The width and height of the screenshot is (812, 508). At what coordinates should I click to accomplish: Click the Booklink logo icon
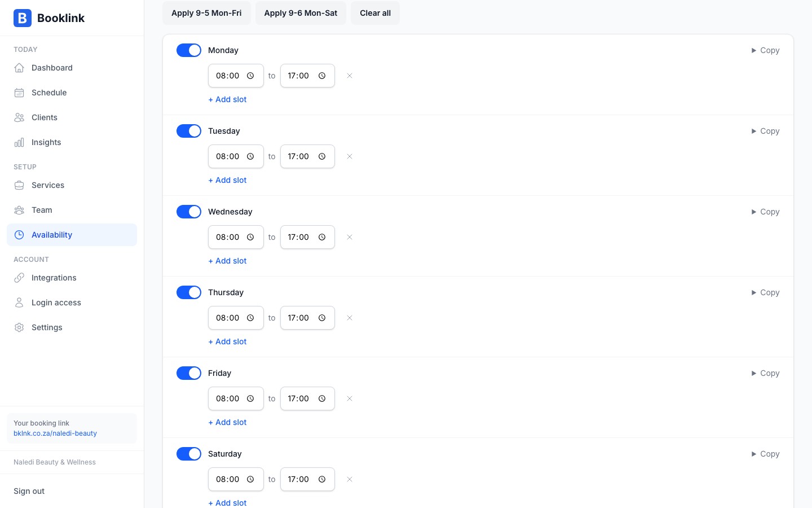23,18
